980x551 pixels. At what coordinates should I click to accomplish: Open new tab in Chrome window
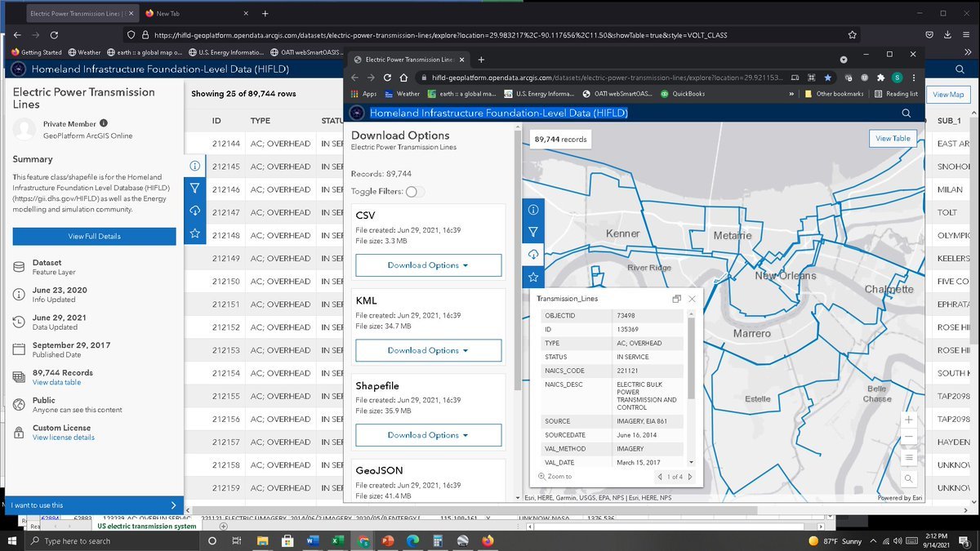pyautogui.click(x=481, y=60)
